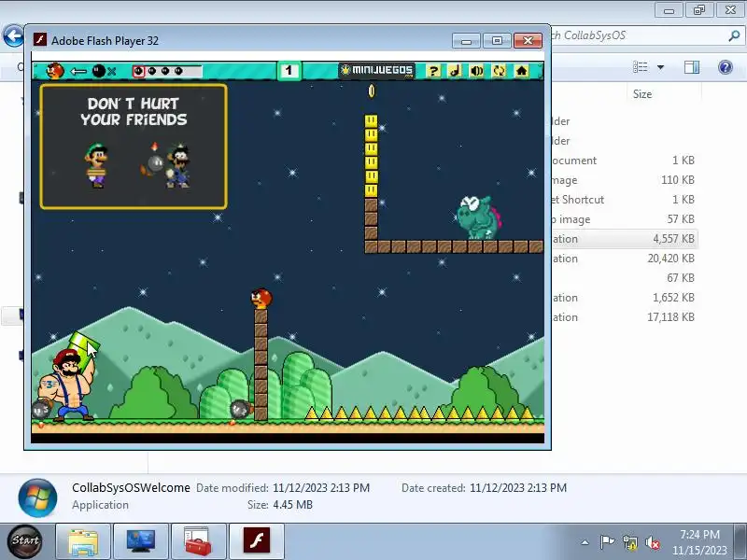The width and height of the screenshot is (747, 560).
Task: Open the taskbar clock showing 7:24 PM
Action: [699, 542]
